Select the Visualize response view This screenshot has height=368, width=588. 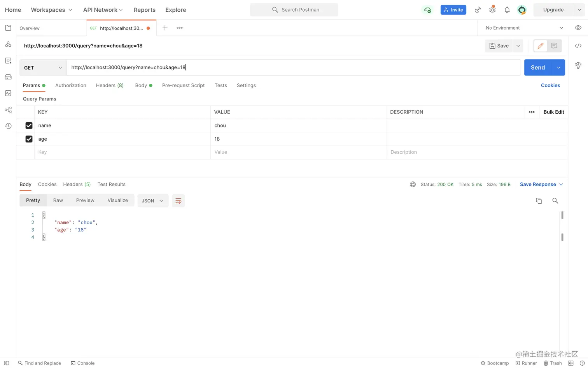tap(117, 200)
